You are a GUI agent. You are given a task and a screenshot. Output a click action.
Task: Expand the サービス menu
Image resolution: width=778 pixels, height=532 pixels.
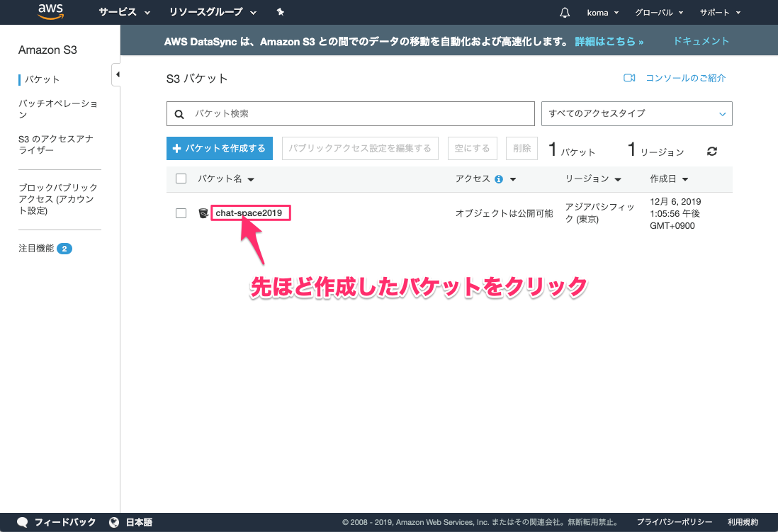pos(125,12)
